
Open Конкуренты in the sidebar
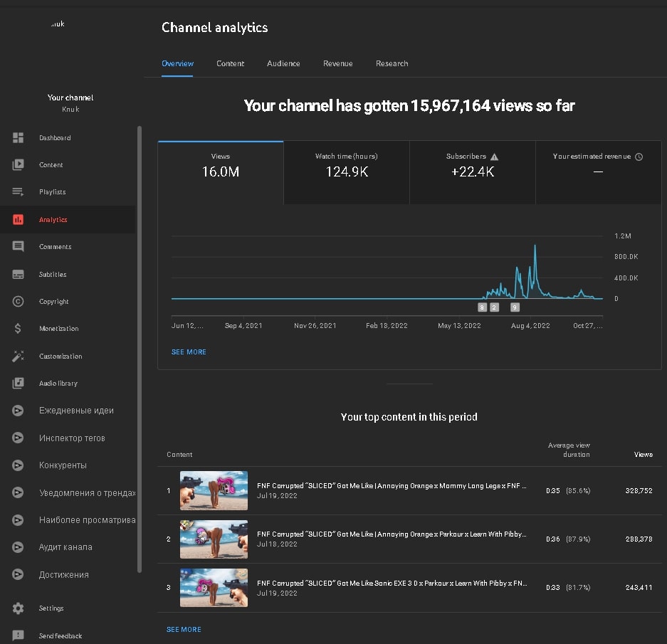click(63, 465)
